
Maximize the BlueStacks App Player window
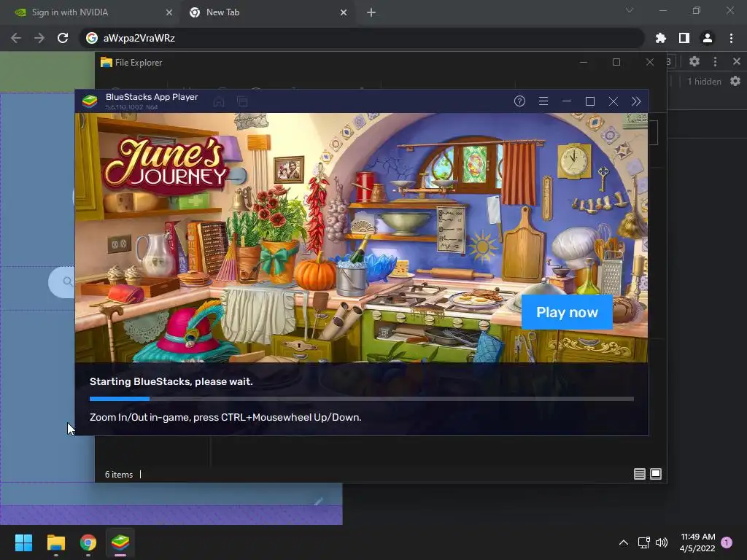(589, 101)
